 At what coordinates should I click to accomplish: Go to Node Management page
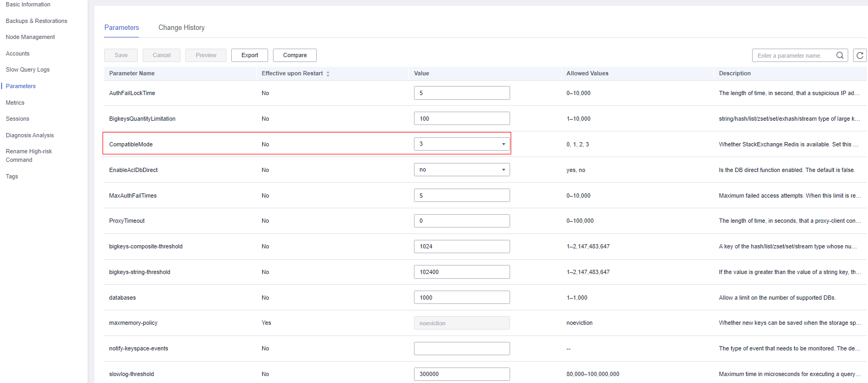click(x=30, y=37)
